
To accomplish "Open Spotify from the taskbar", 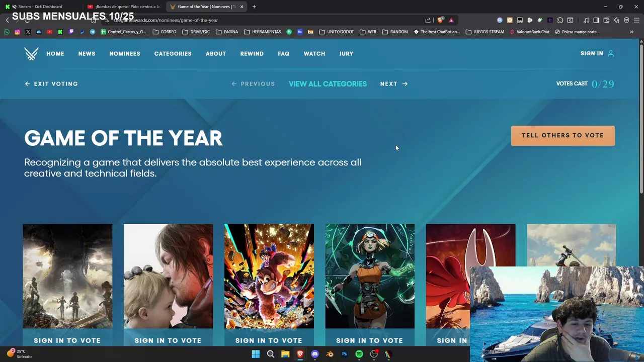I will click(x=359, y=354).
